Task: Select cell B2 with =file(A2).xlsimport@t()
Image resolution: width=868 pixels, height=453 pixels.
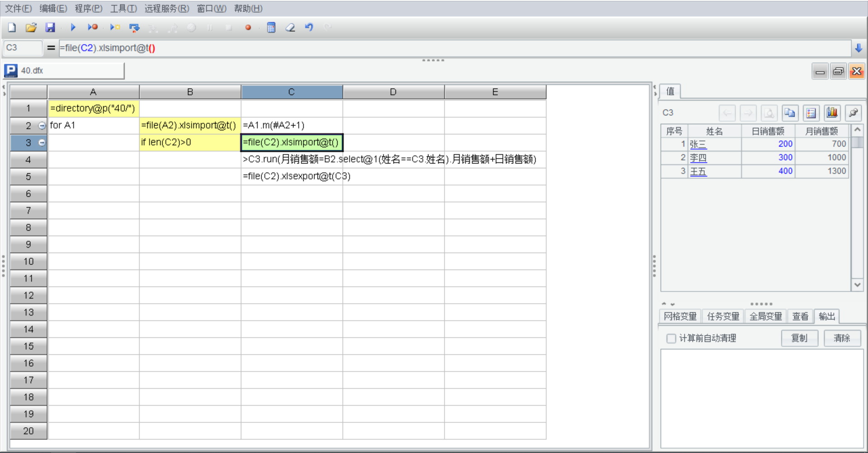Action: click(x=190, y=126)
